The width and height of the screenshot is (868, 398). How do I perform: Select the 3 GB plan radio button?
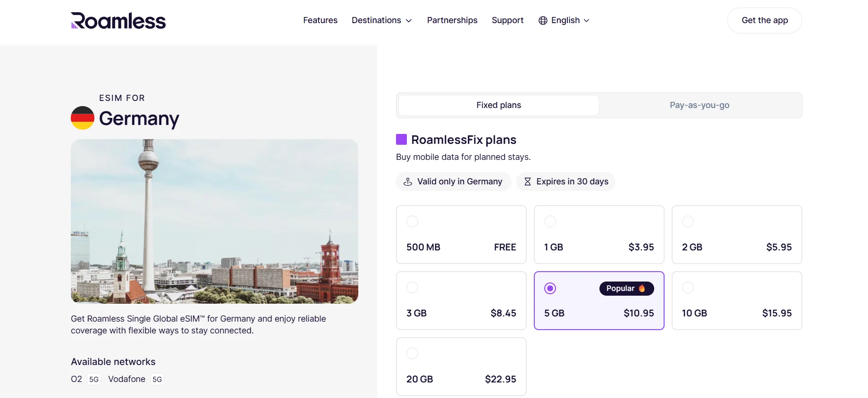point(412,287)
